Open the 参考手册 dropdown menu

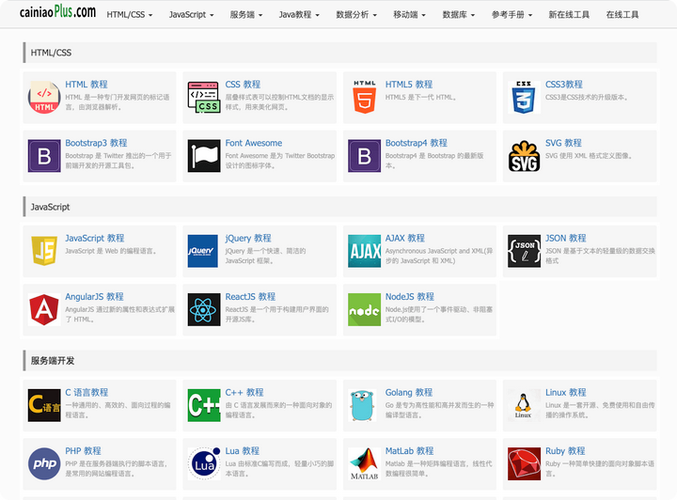point(512,15)
